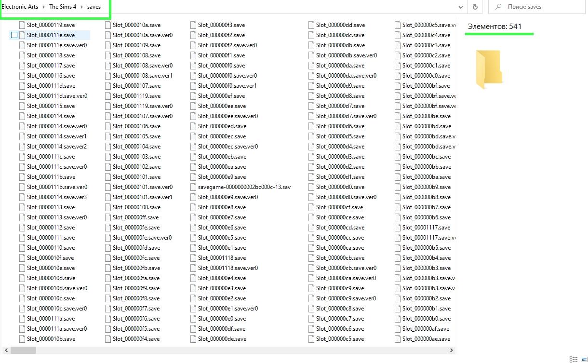Select the file Slot_00000114.save.ver3

click(x=56, y=197)
